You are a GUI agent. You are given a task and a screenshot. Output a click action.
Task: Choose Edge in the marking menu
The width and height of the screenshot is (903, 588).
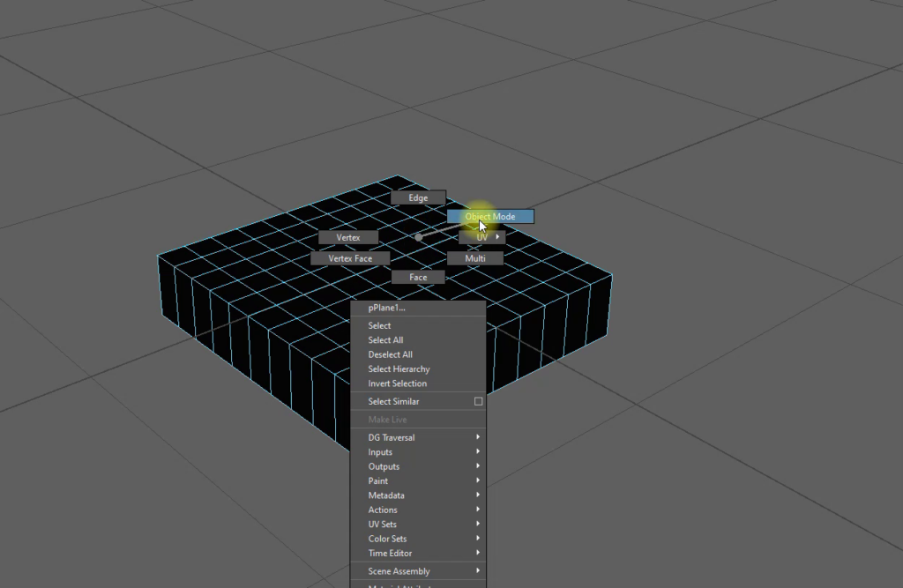coord(418,197)
